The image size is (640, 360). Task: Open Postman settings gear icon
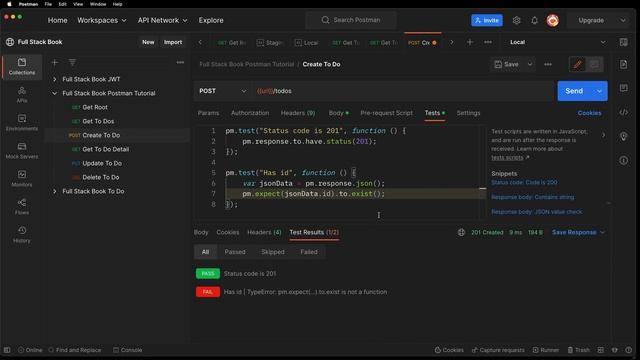(x=516, y=20)
